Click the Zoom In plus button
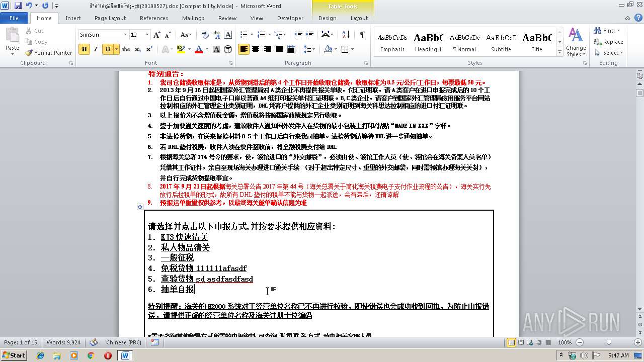 pyautogui.click(x=638, y=342)
